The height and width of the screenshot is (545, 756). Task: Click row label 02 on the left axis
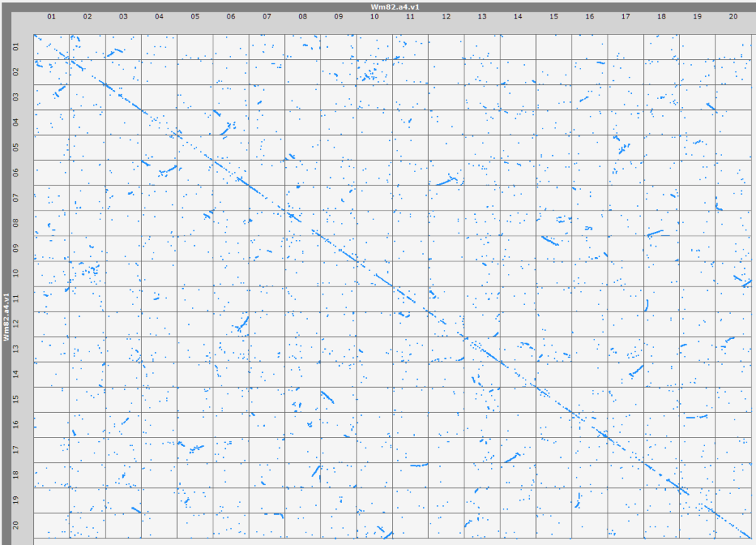(x=16, y=72)
